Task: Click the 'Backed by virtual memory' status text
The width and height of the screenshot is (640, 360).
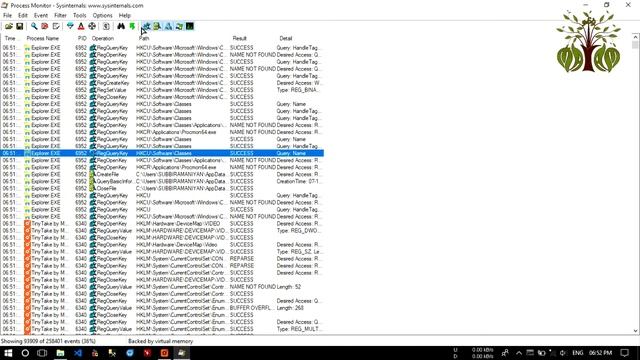Action: (x=160, y=341)
